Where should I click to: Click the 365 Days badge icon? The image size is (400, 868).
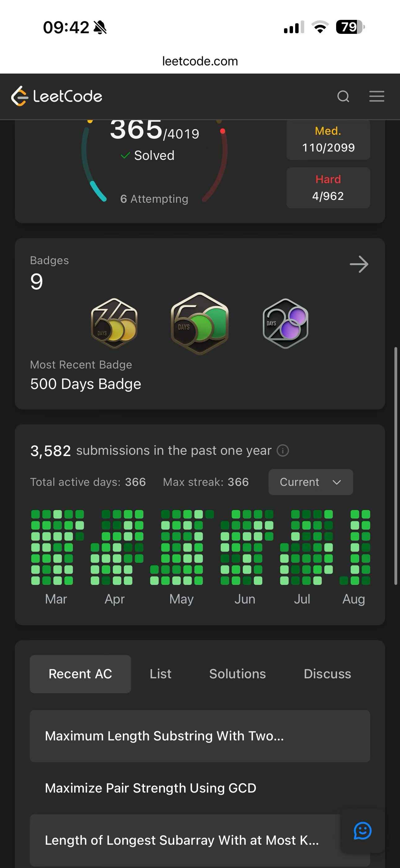click(x=114, y=323)
